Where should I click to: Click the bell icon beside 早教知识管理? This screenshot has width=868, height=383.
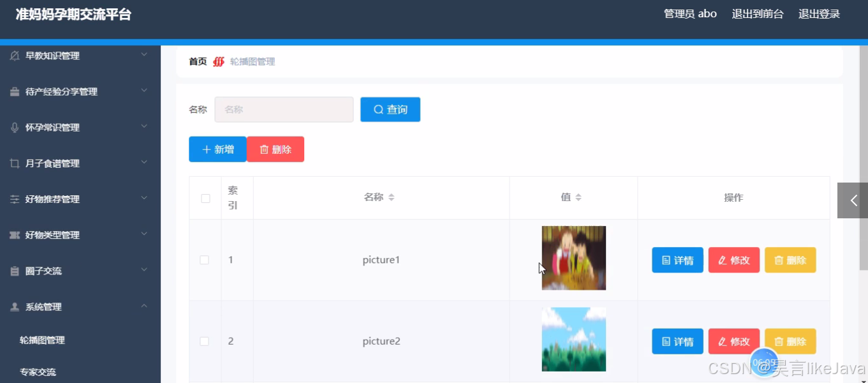point(15,56)
